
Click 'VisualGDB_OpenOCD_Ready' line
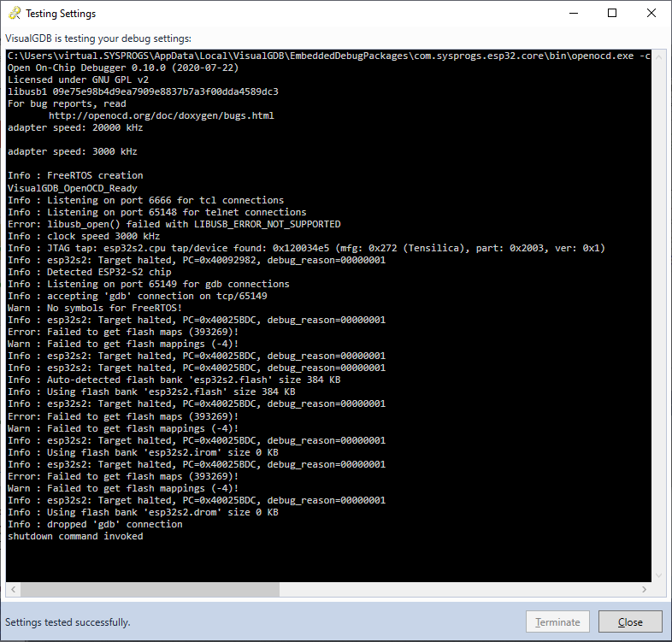[x=73, y=188]
